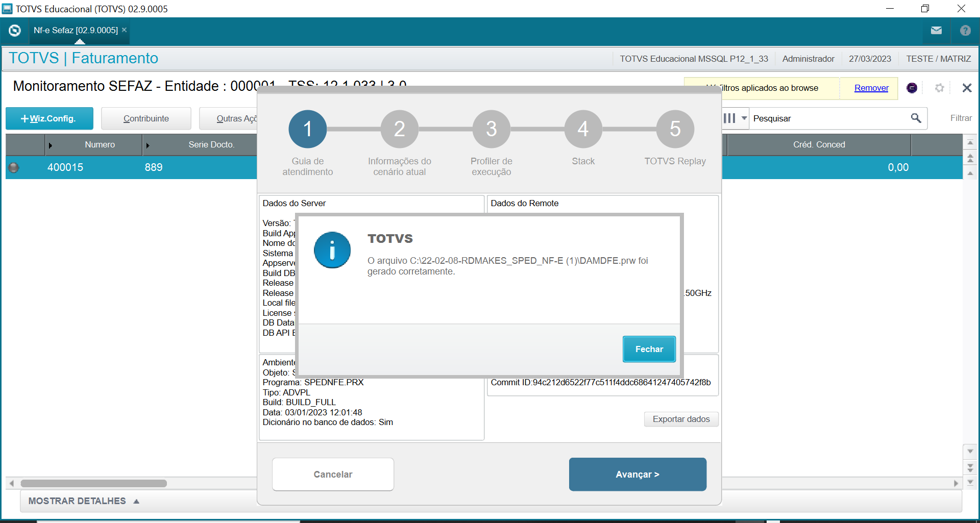This screenshot has height=523, width=980.
Task: Go to step 4 Stack
Action: (583, 129)
